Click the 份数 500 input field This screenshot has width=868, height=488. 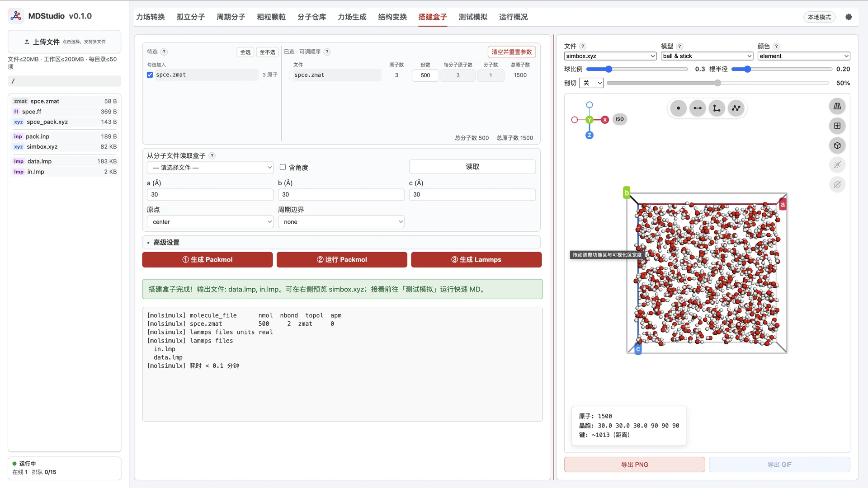tap(425, 75)
